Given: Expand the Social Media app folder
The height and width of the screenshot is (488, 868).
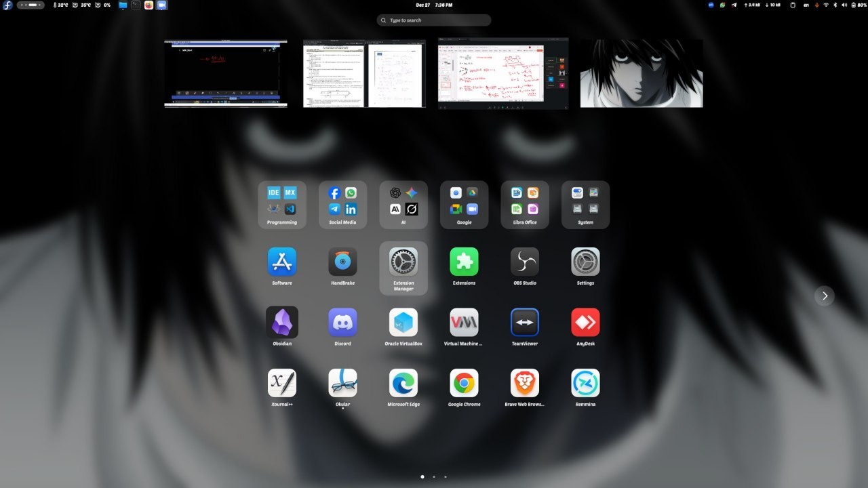Looking at the screenshot, I should (342, 204).
